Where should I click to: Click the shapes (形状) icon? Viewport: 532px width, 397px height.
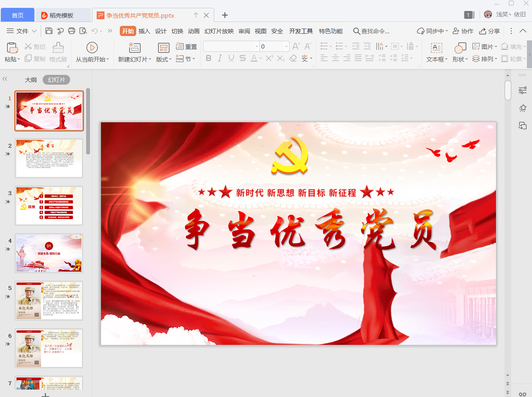click(x=460, y=48)
